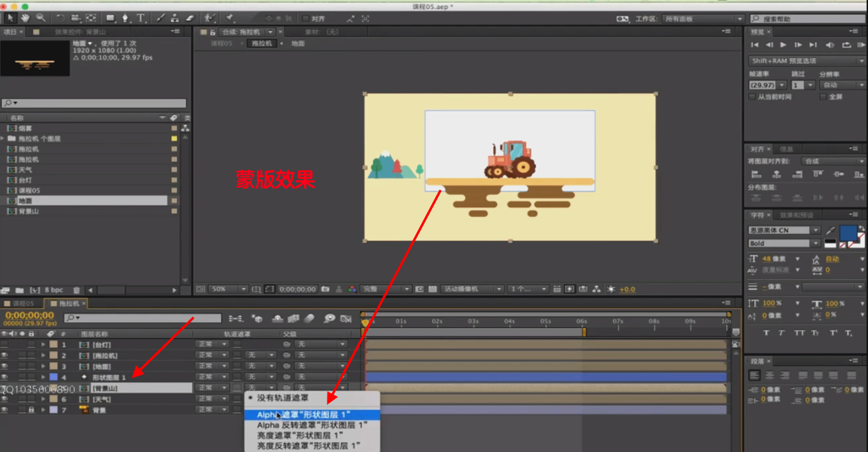Select the Clone Stamp tool

click(x=175, y=18)
